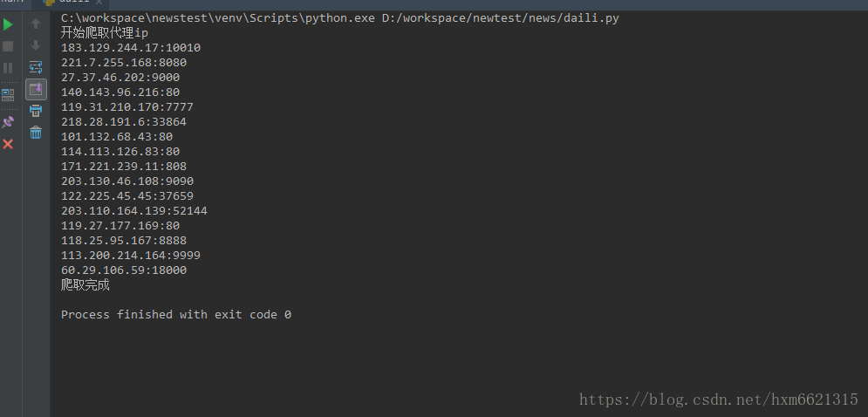Click the proxy line 183.129.244.17:10010

pos(131,48)
